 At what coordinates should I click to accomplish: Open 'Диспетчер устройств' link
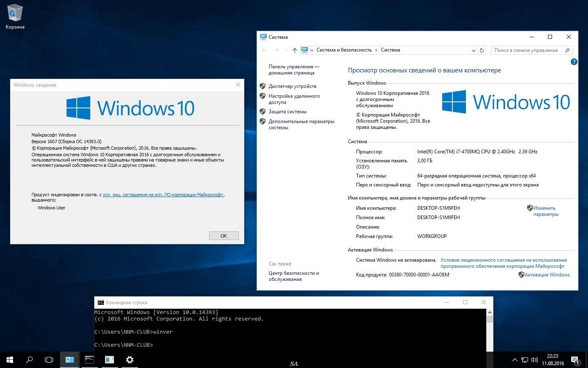pos(292,86)
